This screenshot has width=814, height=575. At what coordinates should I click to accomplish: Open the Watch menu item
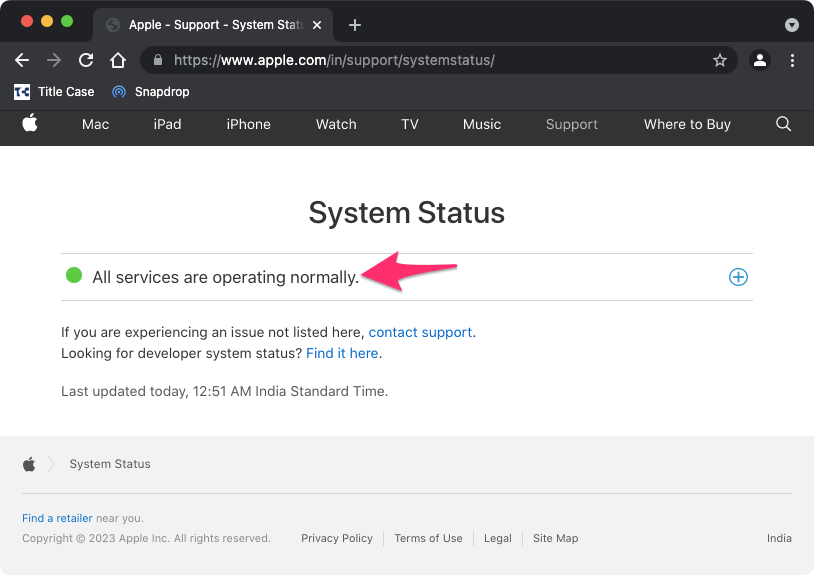tap(336, 125)
